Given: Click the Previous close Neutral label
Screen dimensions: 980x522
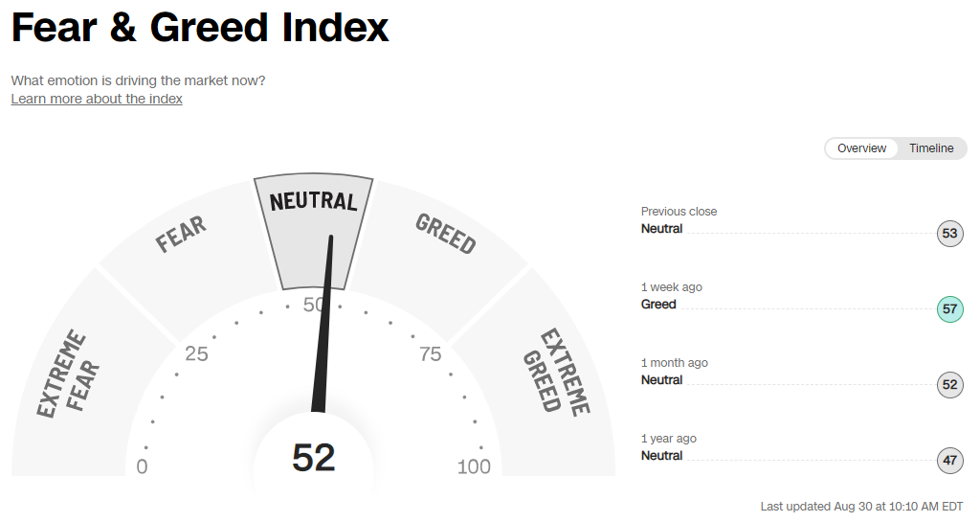Looking at the screenshot, I should coord(662,229).
